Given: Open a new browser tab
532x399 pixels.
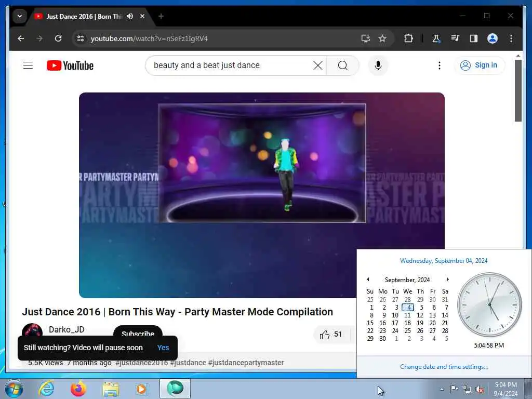Looking at the screenshot, I should click(161, 16).
